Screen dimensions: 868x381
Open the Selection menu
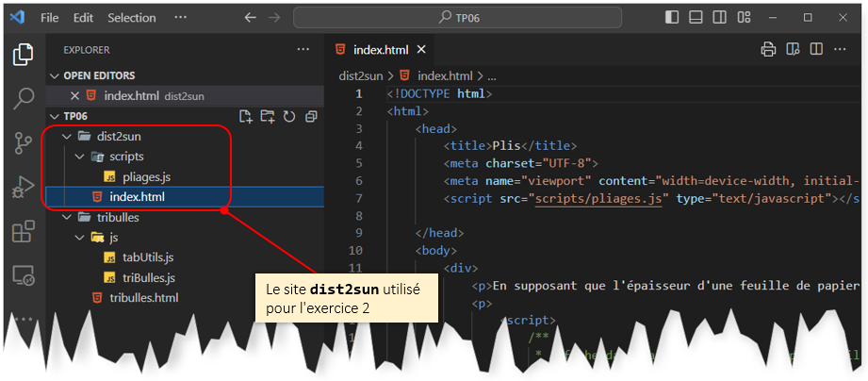(x=132, y=18)
